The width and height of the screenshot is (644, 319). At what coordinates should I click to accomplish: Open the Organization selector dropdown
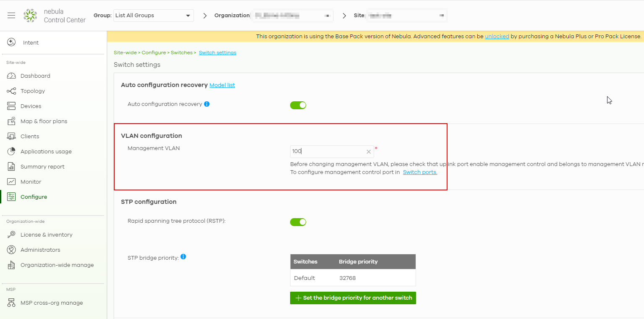point(292,16)
